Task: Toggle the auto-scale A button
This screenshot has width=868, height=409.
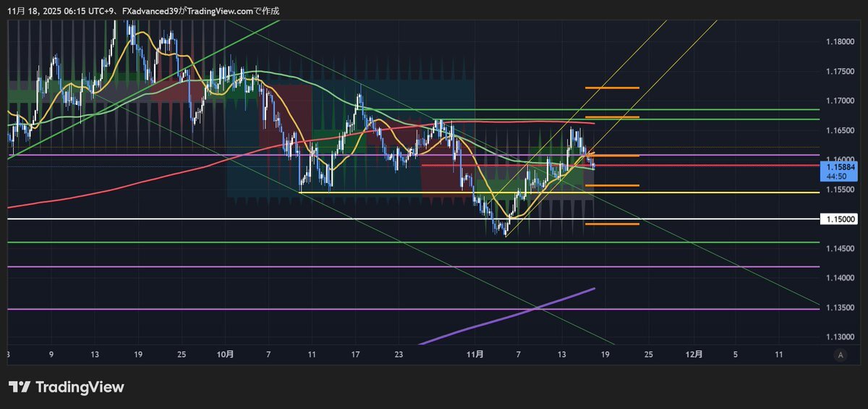Action: [x=840, y=355]
